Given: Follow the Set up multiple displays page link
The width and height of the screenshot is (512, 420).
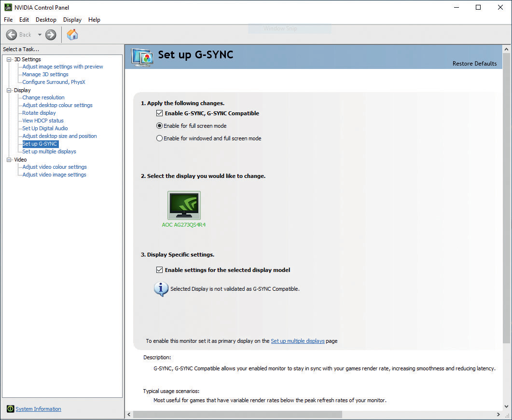Looking at the screenshot, I should tap(297, 341).
